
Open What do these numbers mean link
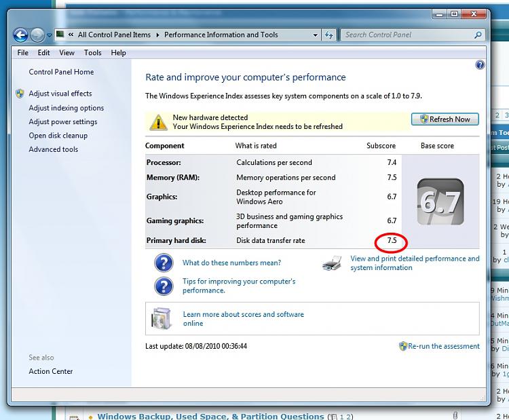click(232, 263)
